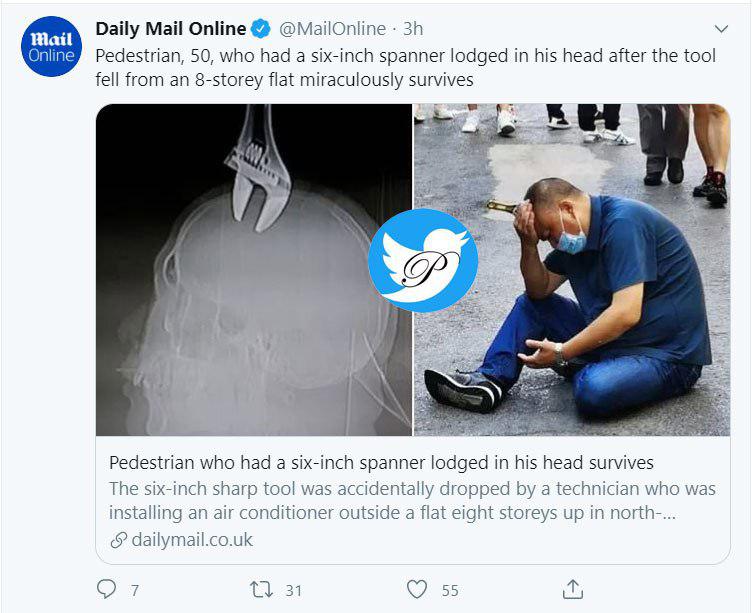This screenshot has width=753, height=613.
Task: Click the tweet text about the pedestrian
Action: pos(405,66)
